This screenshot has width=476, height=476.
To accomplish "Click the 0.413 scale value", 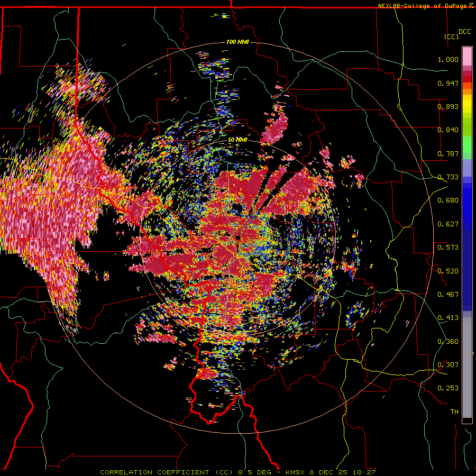I will (x=448, y=318).
